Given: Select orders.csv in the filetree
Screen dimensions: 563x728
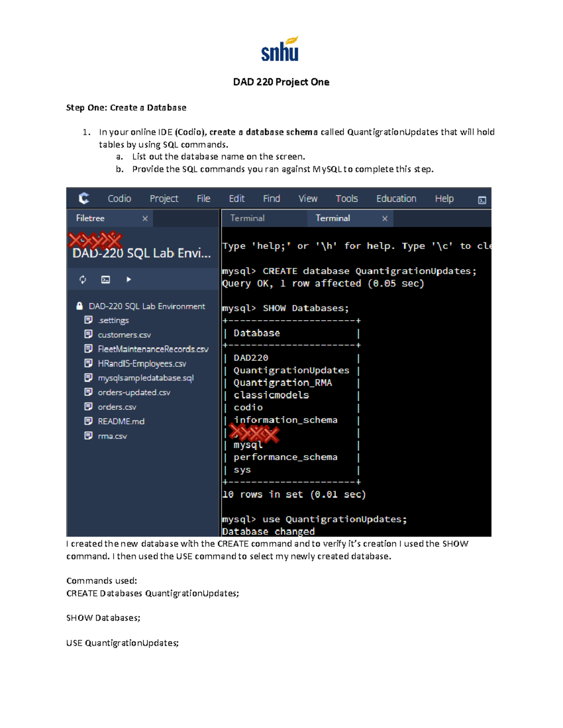Looking at the screenshot, I should point(116,407).
